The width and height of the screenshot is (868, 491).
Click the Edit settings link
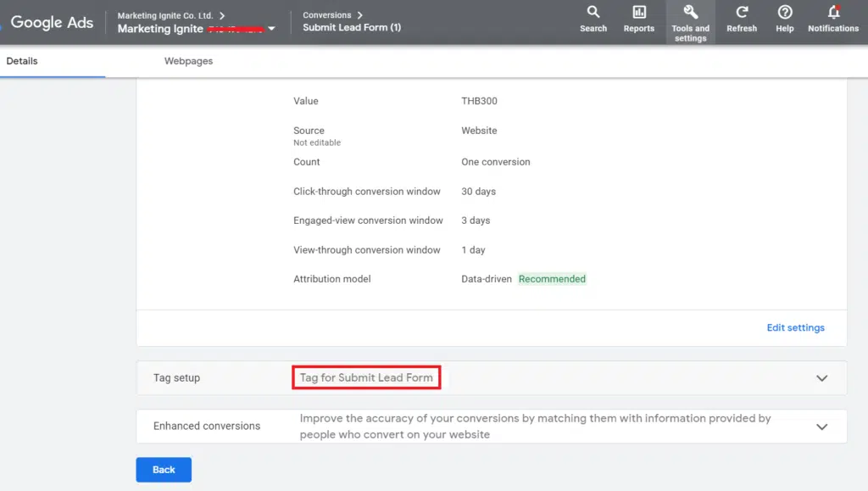[x=795, y=327]
